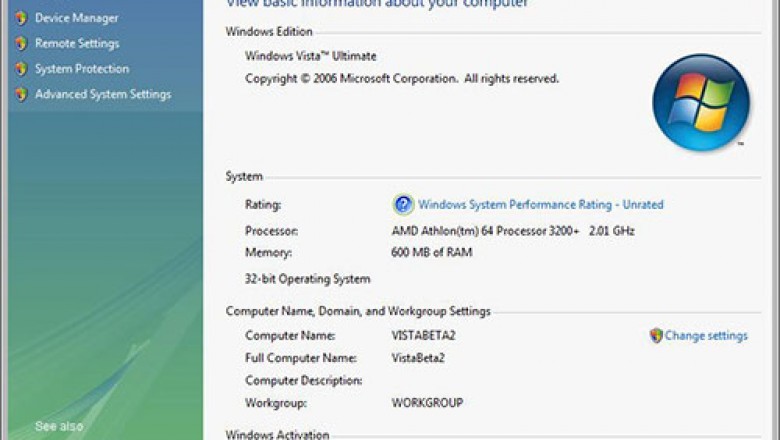Viewport: 780px width, 440px height.
Task: Click the System section heading
Action: (244, 176)
